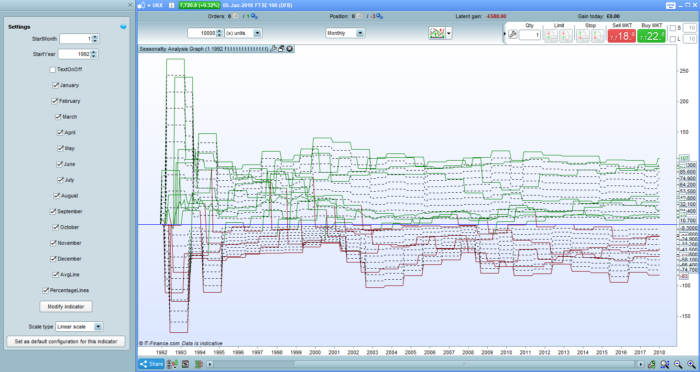This screenshot has width=700, height=372.
Task: Click the link chart group icon
Action: tap(141, 5)
